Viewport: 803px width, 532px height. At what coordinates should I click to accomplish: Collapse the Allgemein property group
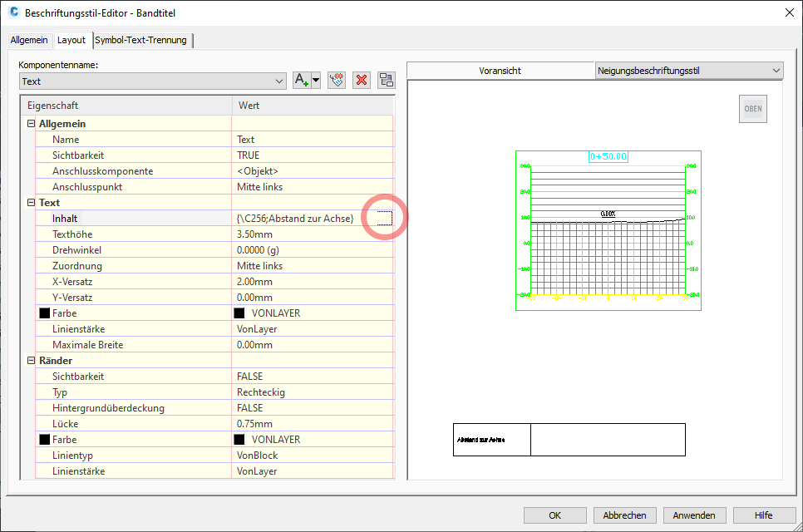pos(32,124)
